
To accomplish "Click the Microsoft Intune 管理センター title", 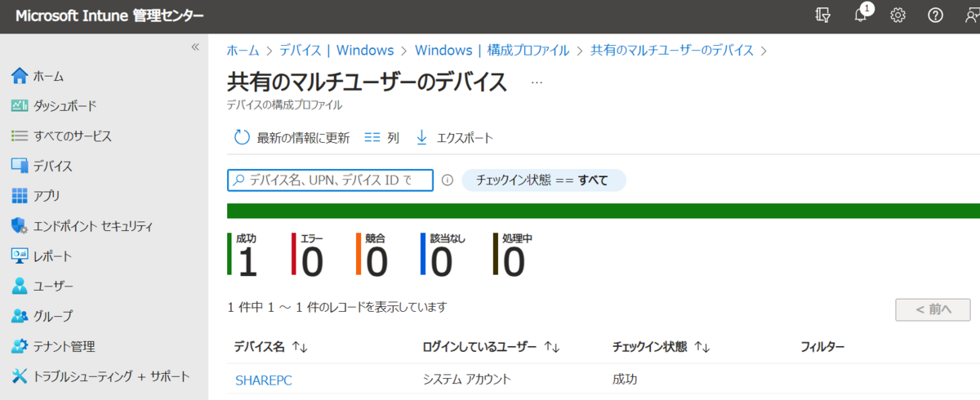I will (x=110, y=16).
